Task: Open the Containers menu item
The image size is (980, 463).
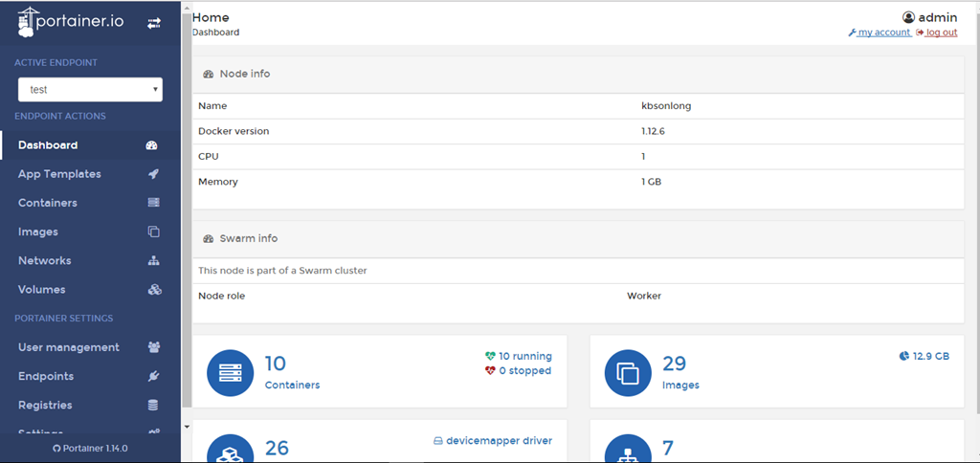Action: coord(48,203)
